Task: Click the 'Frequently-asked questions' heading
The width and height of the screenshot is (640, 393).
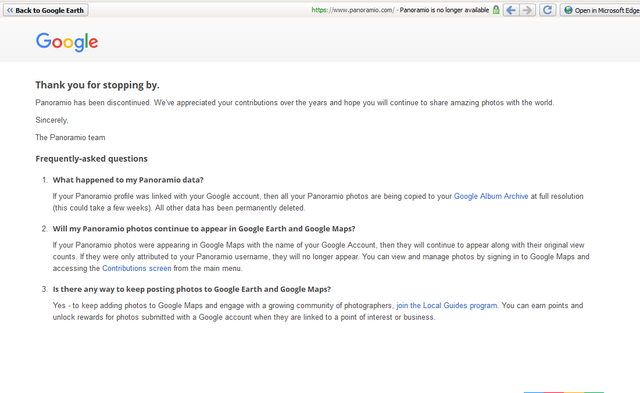Action: [91, 159]
